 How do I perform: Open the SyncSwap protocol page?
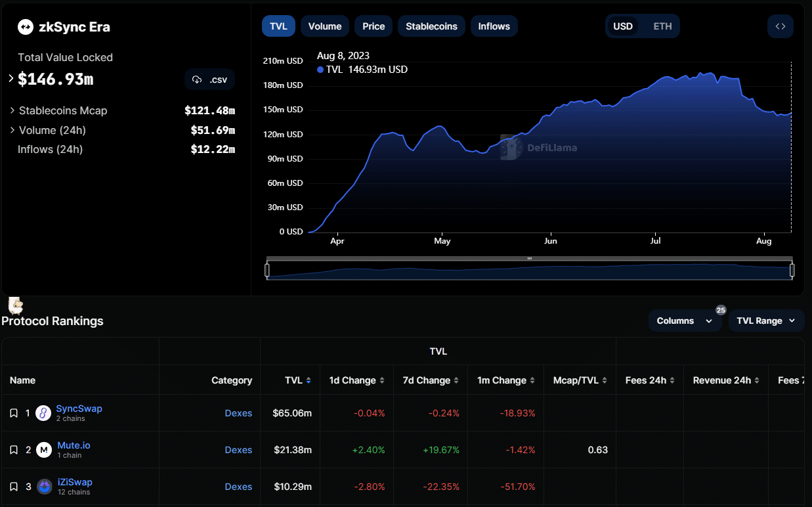tap(79, 408)
